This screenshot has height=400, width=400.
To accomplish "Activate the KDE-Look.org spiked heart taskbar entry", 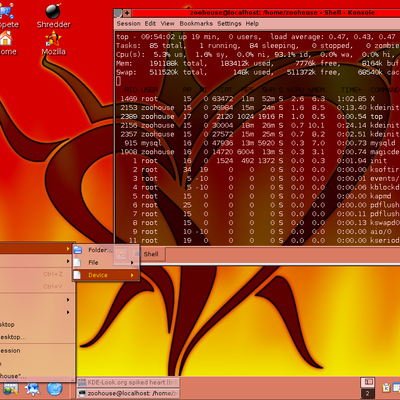I will 128,382.
